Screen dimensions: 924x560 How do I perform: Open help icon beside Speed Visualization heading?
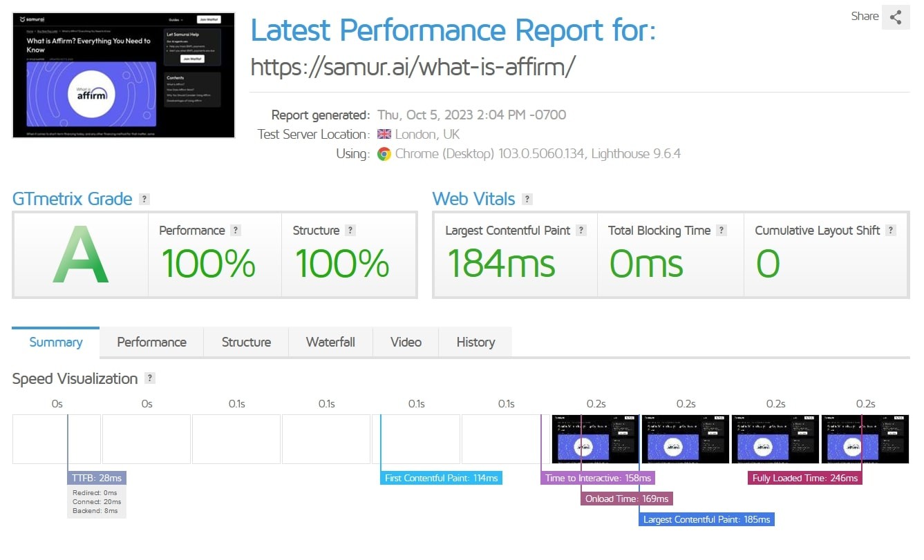click(x=150, y=378)
